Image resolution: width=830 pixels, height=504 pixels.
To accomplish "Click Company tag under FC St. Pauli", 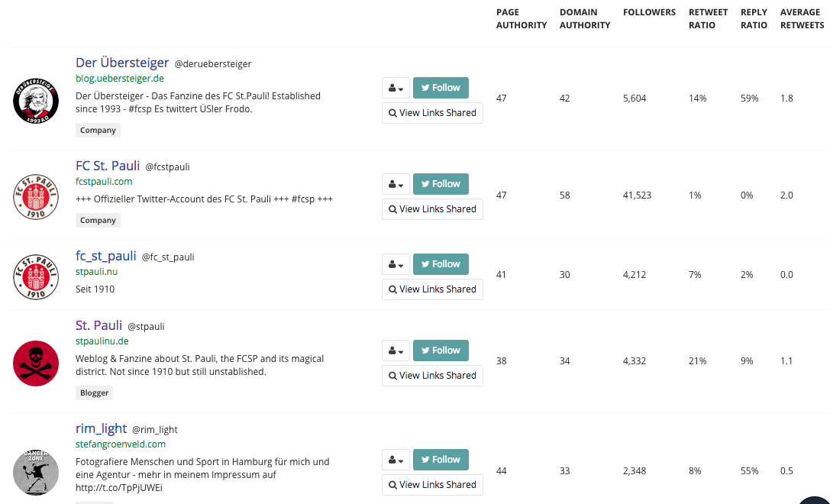I will pyautogui.click(x=98, y=221).
